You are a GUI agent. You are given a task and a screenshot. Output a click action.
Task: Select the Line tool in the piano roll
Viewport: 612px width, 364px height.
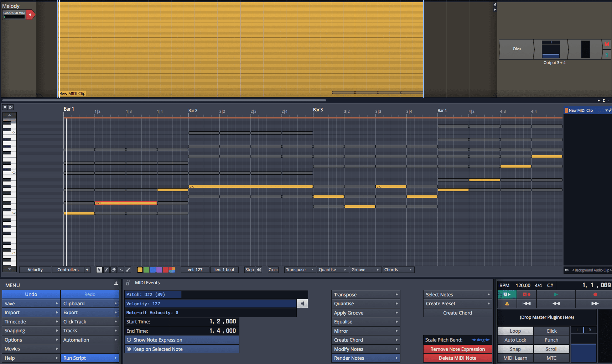pyautogui.click(x=121, y=270)
